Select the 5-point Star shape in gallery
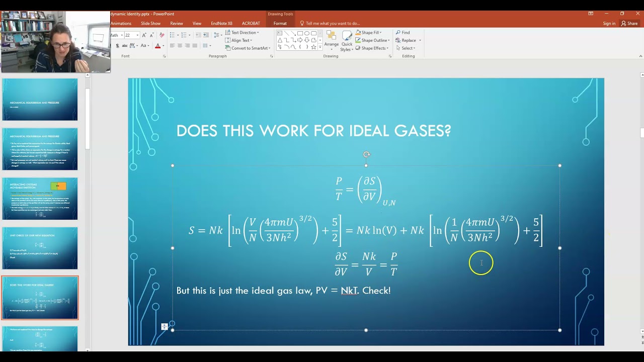The width and height of the screenshot is (644, 362). pyautogui.click(x=313, y=47)
